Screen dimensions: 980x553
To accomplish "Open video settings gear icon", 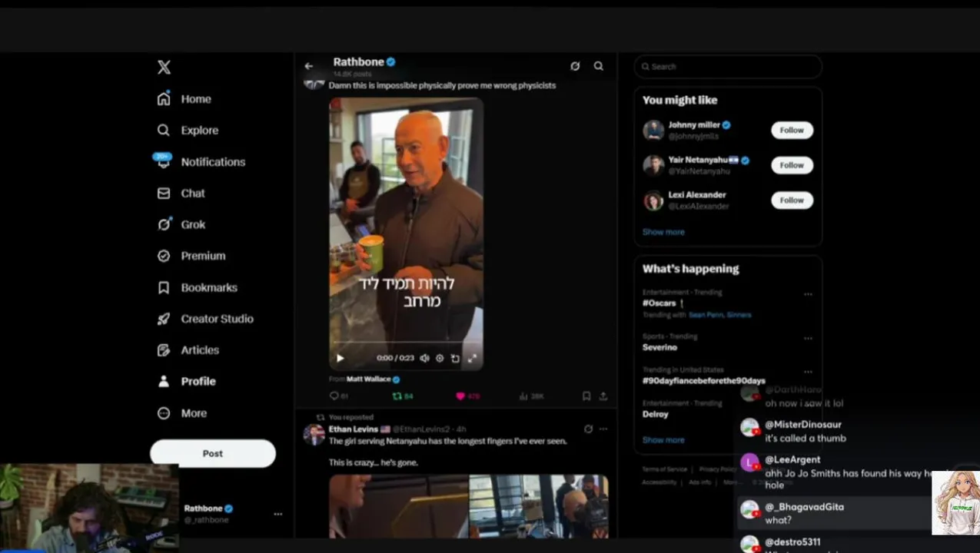I will [x=440, y=358].
